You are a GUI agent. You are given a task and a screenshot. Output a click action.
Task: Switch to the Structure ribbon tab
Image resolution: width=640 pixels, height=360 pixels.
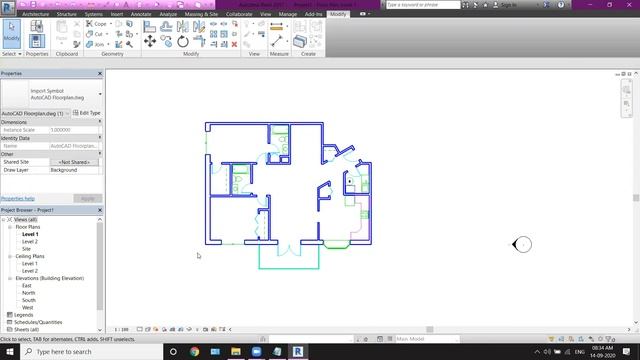(67, 14)
